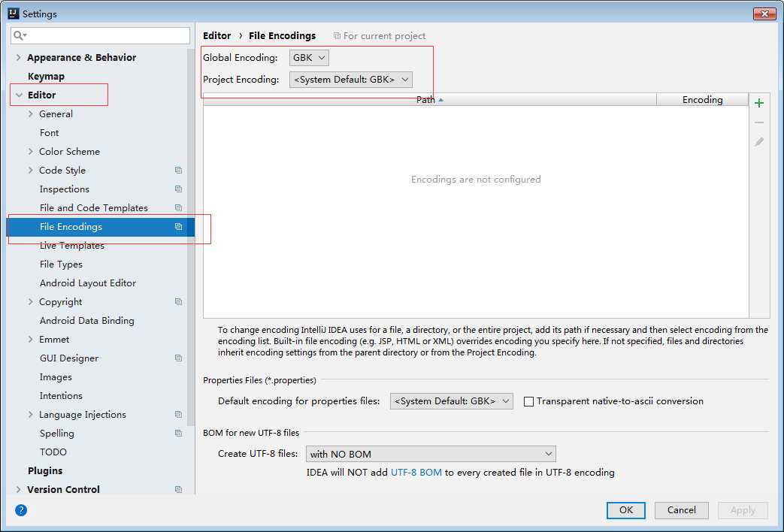Click the blue help question-mark icon
Image resolution: width=784 pixels, height=532 pixels.
21,510
